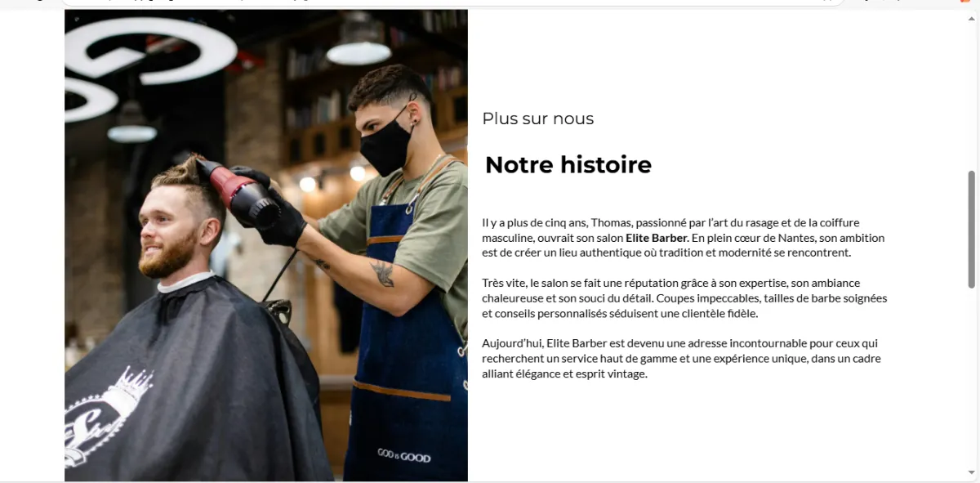Click the scrollbar track below the thumb
This screenshot has height=483, width=980.
tap(971, 376)
